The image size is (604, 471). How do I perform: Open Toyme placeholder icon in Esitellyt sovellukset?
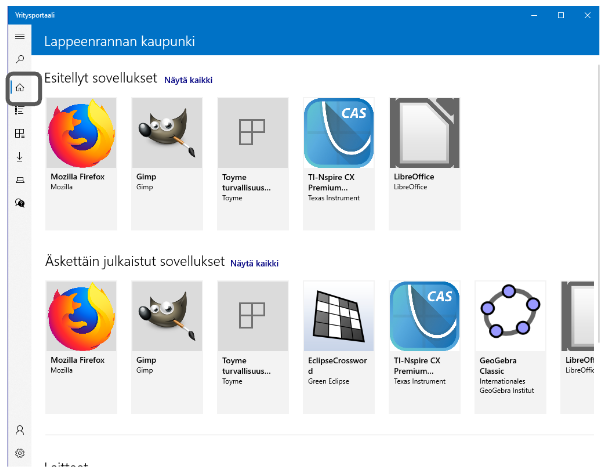coord(253,133)
